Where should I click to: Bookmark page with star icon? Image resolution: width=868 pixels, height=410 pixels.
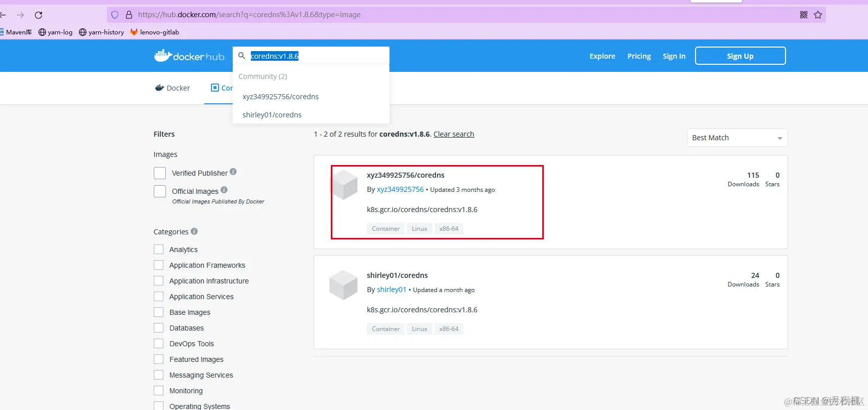pos(818,15)
